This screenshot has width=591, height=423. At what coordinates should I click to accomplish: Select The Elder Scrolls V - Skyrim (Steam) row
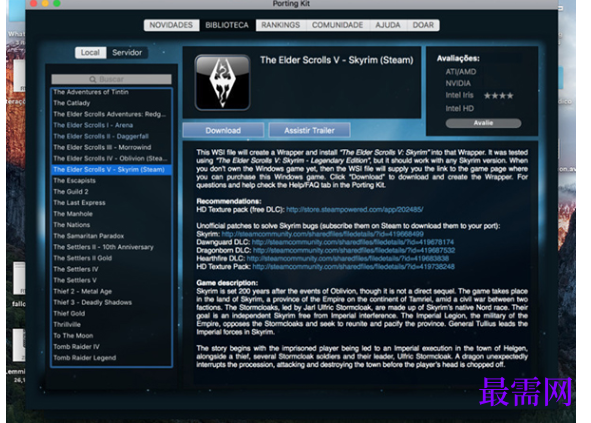pos(112,170)
